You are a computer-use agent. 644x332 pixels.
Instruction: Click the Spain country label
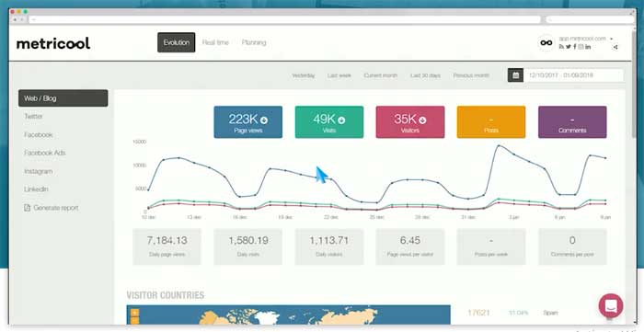pyautogui.click(x=550, y=313)
